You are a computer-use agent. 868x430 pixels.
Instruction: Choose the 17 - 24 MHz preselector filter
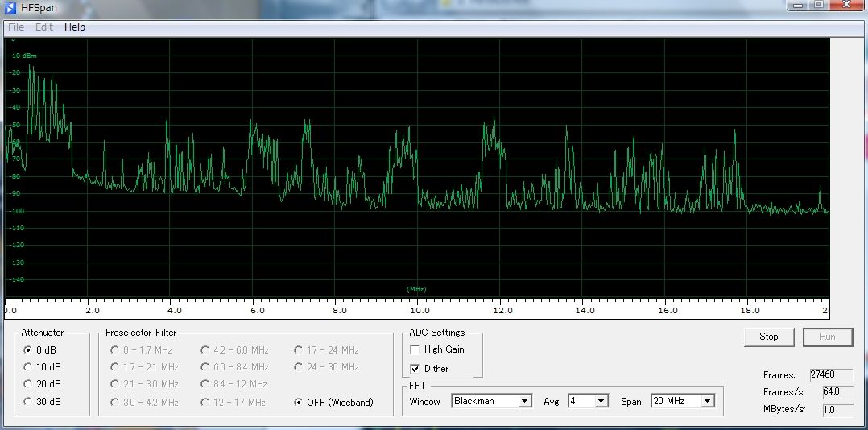click(327, 349)
